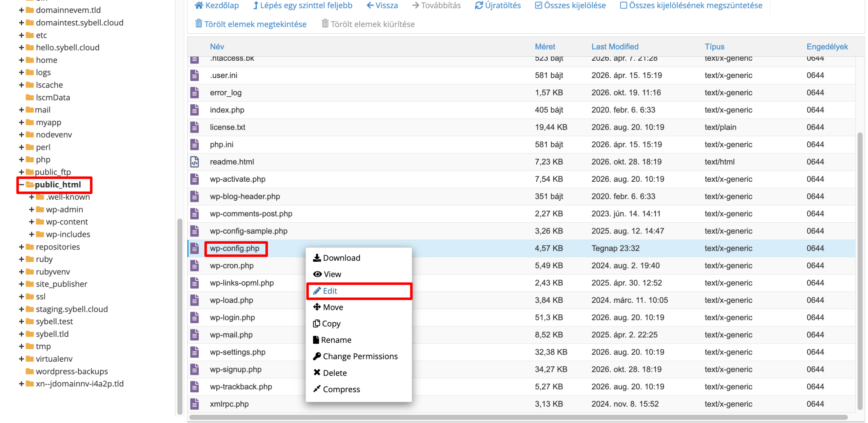Choose Delete from the context menu
This screenshot has width=868, height=423.
[x=359, y=373]
